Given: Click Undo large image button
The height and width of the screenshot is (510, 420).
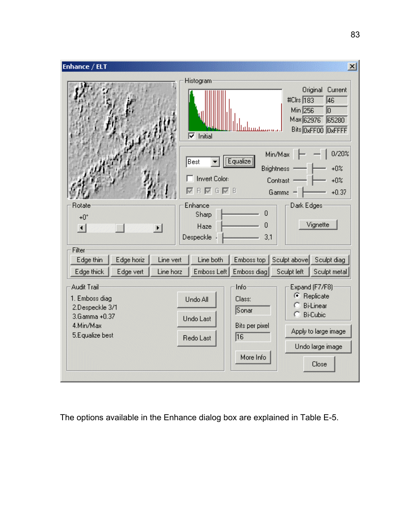Looking at the screenshot, I should 318,347.
